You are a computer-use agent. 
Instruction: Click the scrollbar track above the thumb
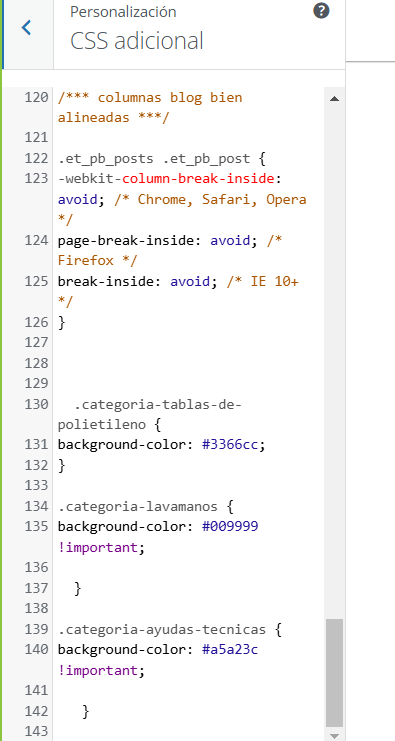[x=335, y=359]
